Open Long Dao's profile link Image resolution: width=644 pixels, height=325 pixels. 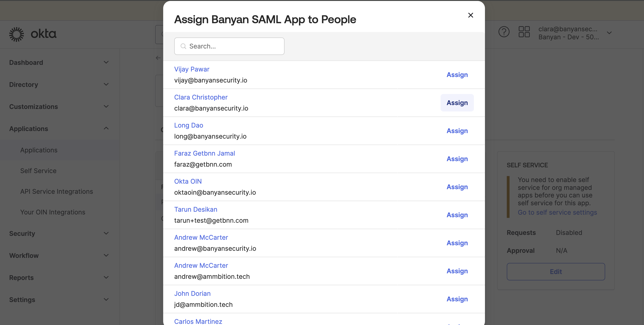188,125
